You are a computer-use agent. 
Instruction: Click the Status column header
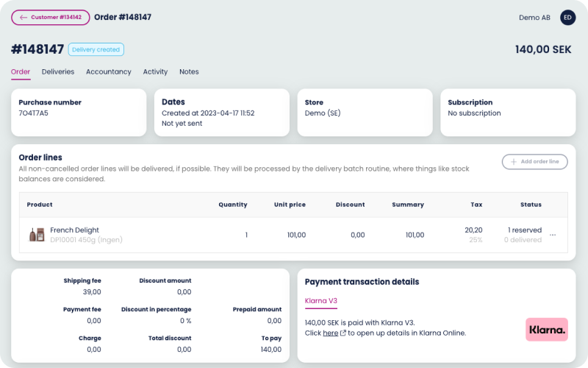(x=530, y=205)
